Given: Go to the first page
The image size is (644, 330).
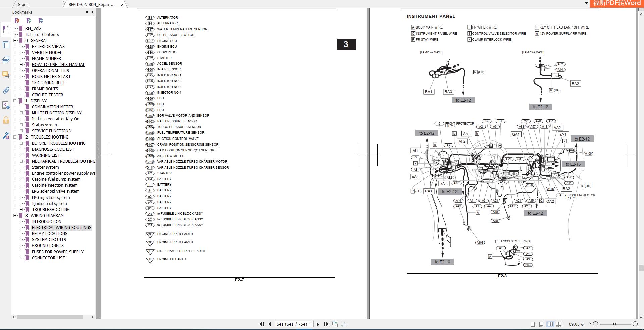Looking at the screenshot, I should (x=262, y=324).
